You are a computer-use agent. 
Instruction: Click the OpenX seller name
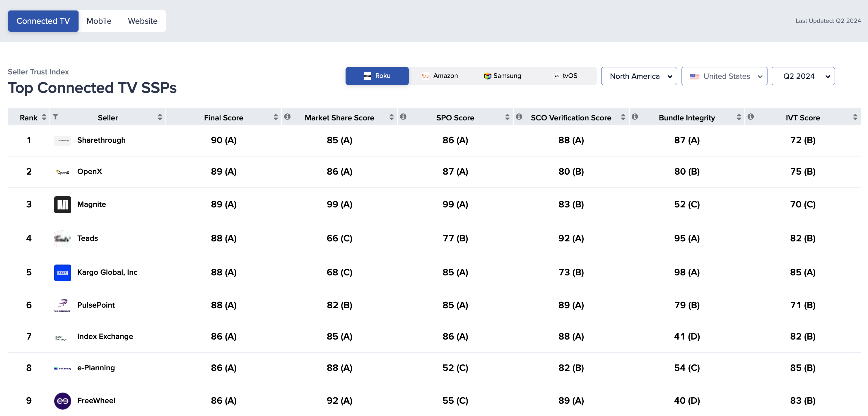(89, 172)
